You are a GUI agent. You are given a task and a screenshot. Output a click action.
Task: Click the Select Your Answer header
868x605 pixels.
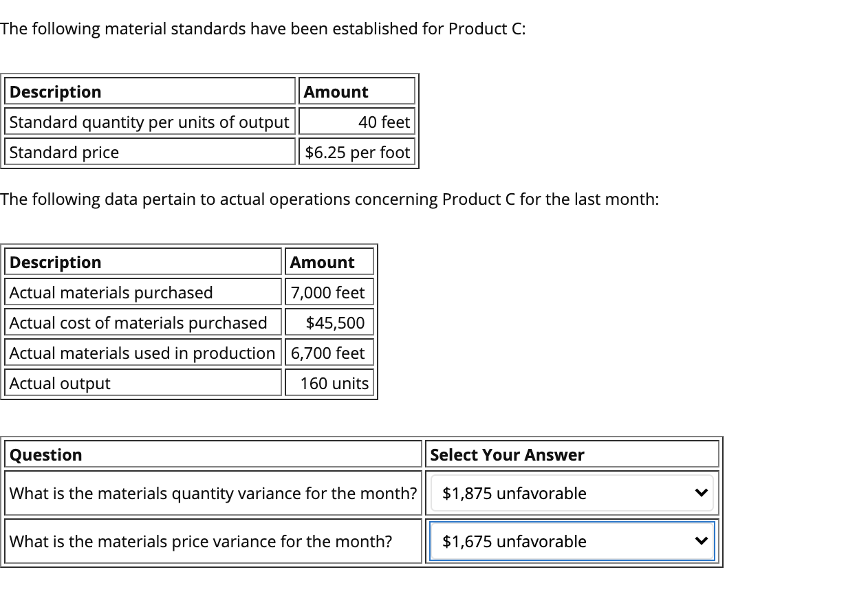[x=507, y=454]
